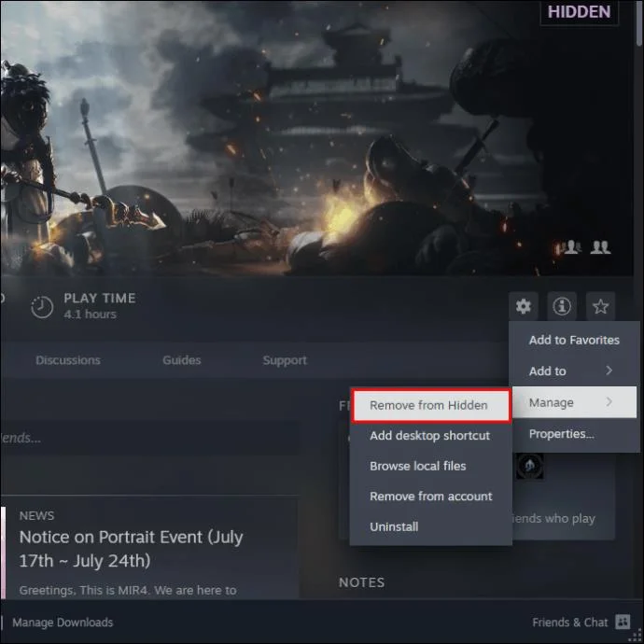Open Notice on Portrait Event news
This screenshot has width=644, height=644.
click(131, 549)
